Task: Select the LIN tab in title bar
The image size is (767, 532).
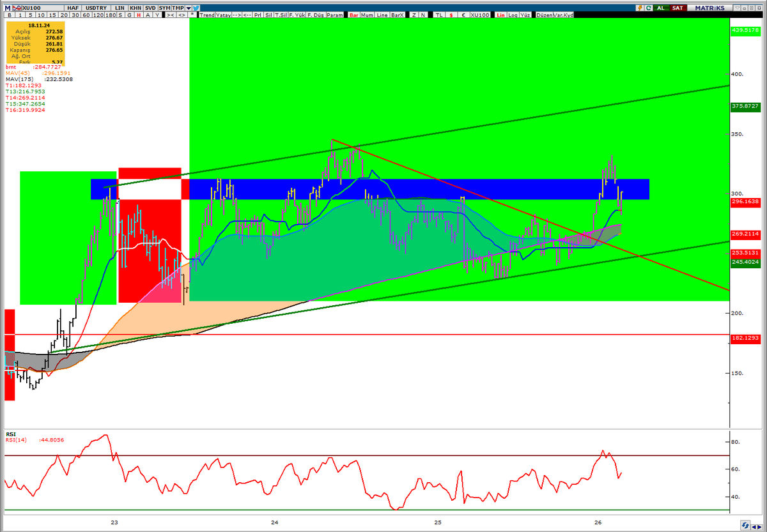Action: (120, 8)
